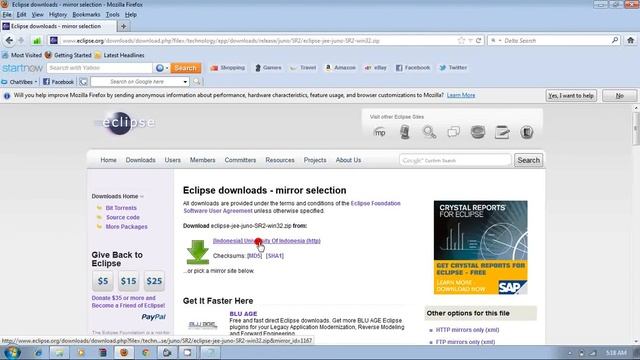Open Facebook button in the StartNow toolbar
This screenshot has height=360, width=640.
pyautogui.click(x=413, y=68)
